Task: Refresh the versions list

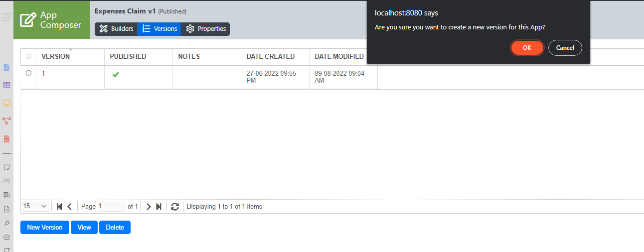Action: [x=174, y=207]
